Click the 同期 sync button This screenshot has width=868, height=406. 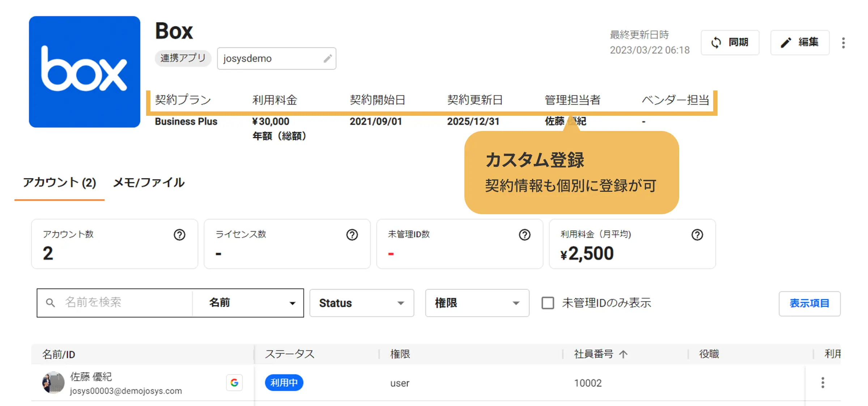tap(730, 42)
